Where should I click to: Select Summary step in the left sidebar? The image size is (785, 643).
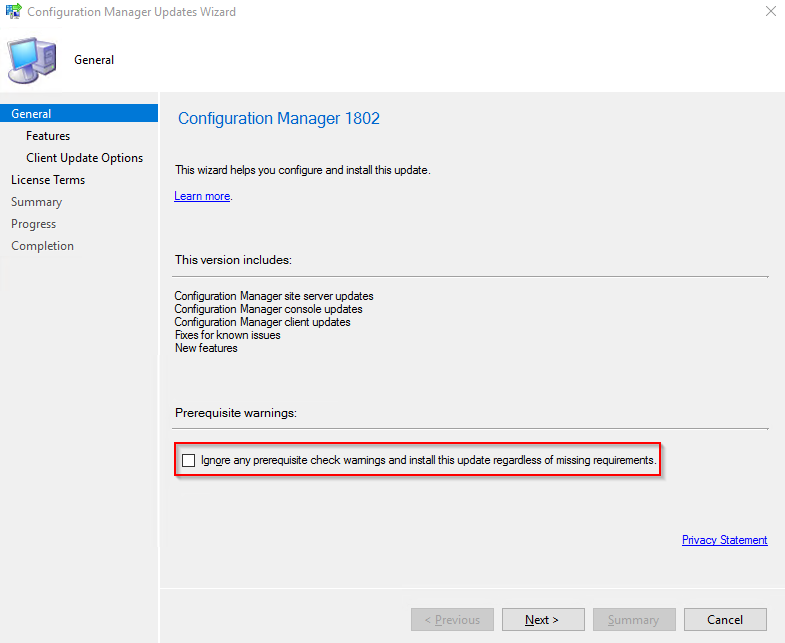pyautogui.click(x=37, y=202)
